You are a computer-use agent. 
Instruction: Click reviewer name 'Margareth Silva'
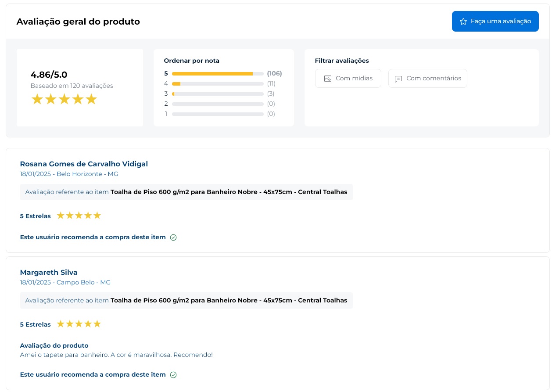pos(49,272)
